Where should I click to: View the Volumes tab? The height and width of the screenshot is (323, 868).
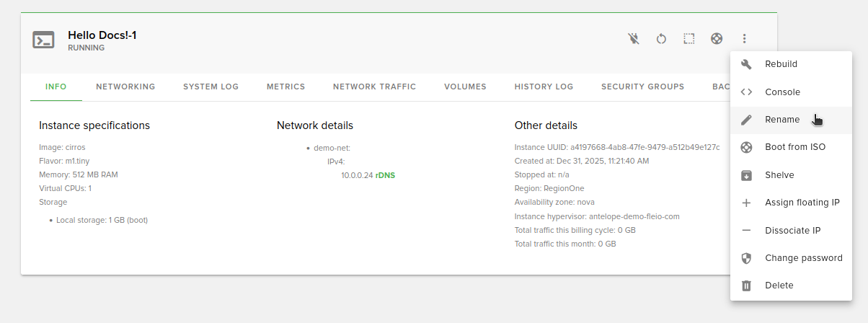(465, 87)
